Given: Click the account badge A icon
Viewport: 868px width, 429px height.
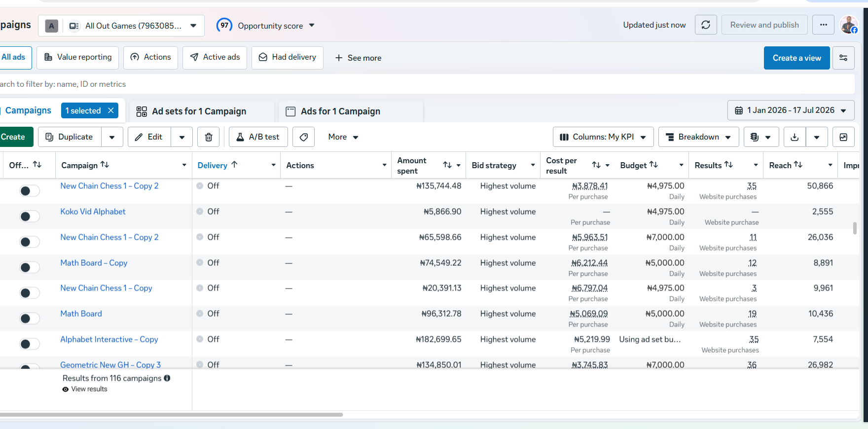Looking at the screenshot, I should tap(51, 26).
